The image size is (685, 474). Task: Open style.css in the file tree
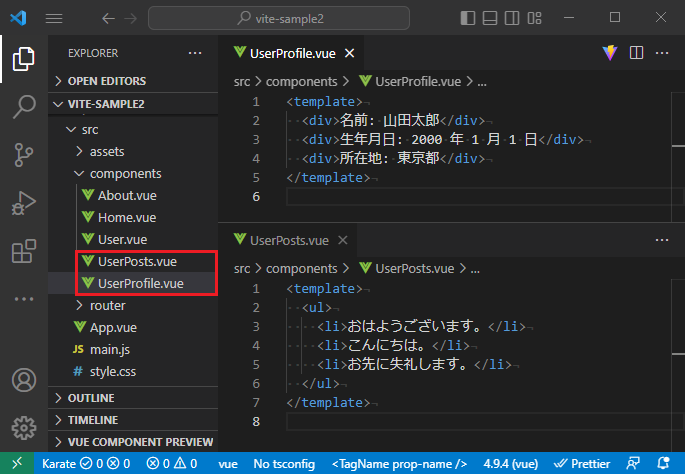[133, 371]
